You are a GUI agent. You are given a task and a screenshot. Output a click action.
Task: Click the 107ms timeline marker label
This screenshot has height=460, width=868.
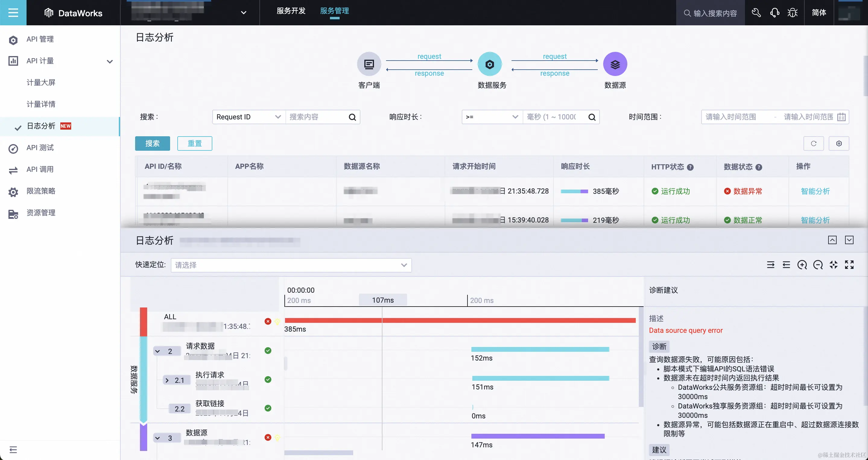(383, 300)
